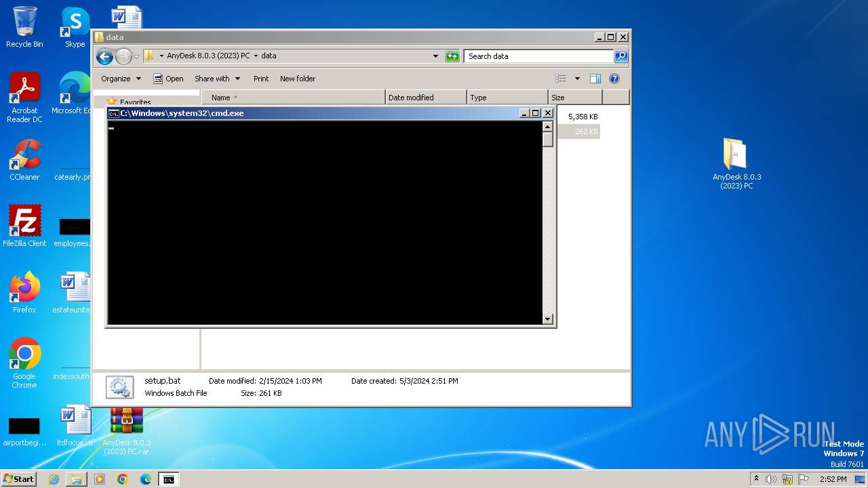The image size is (868, 488).
Task: Click the Refresh button next to address bar
Action: (452, 56)
